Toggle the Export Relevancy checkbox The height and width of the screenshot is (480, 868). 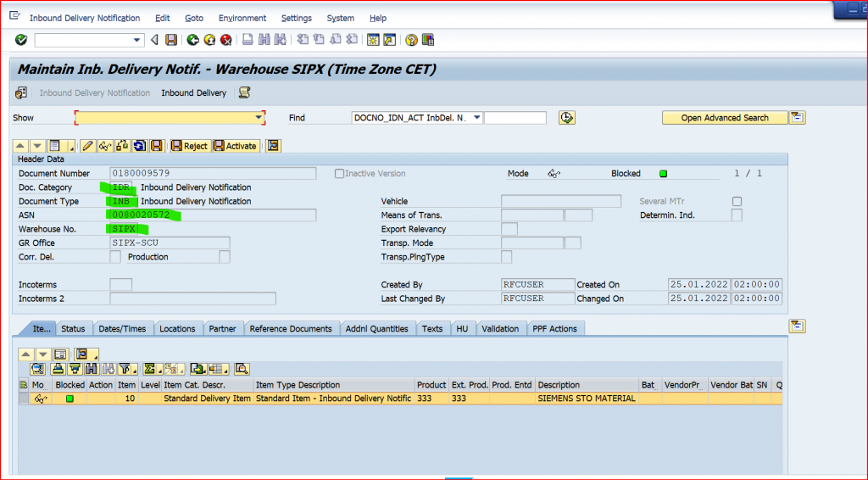pos(509,229)
